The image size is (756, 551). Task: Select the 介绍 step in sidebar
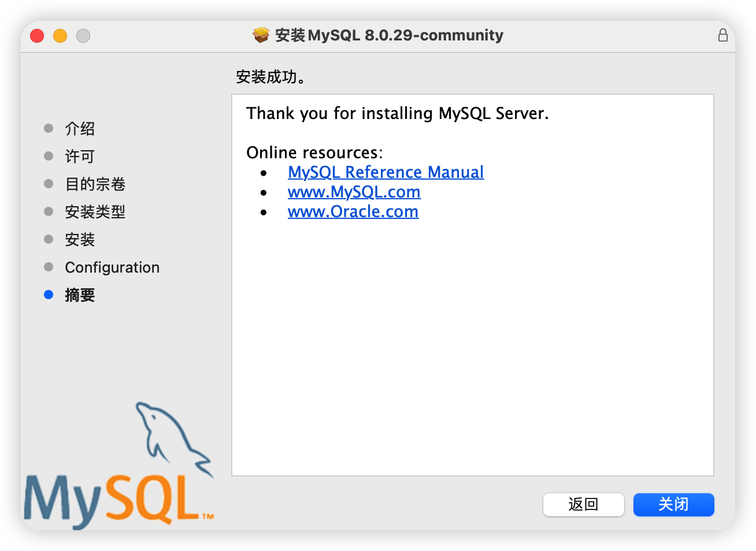(x=80, y=128)
